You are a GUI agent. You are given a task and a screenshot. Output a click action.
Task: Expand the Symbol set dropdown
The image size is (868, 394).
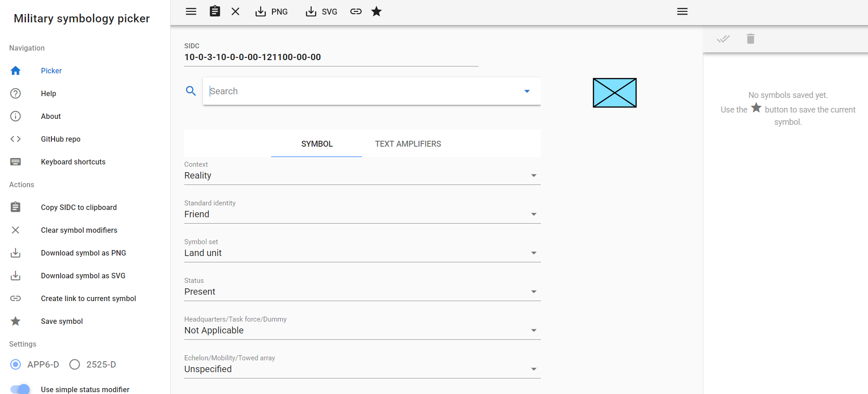(x=362, y=253)
